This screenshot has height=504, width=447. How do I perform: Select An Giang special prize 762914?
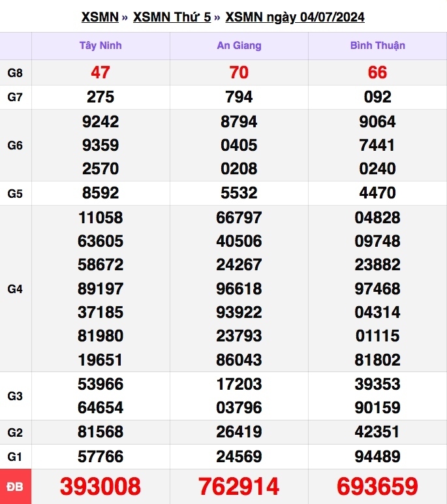tap(239, 486)
